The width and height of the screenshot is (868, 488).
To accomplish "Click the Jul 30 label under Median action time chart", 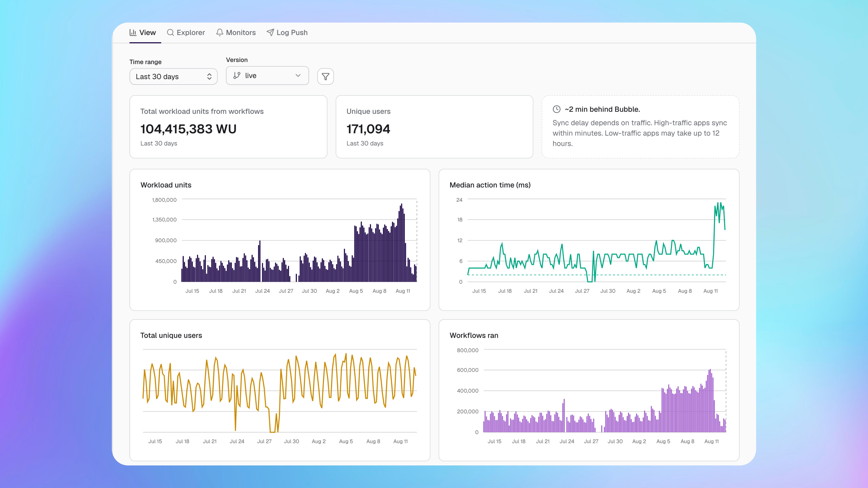I will [x=607, y=291].
